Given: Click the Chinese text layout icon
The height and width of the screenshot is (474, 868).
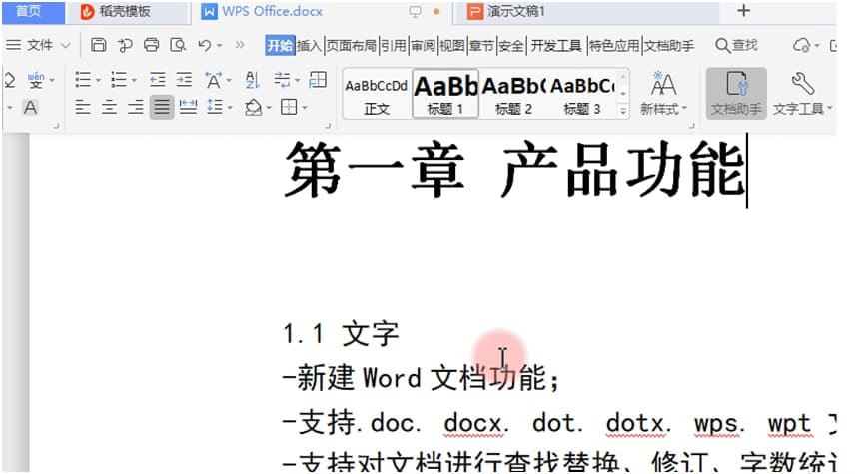Looking at the screenshot, I should [x=213, y=80].
